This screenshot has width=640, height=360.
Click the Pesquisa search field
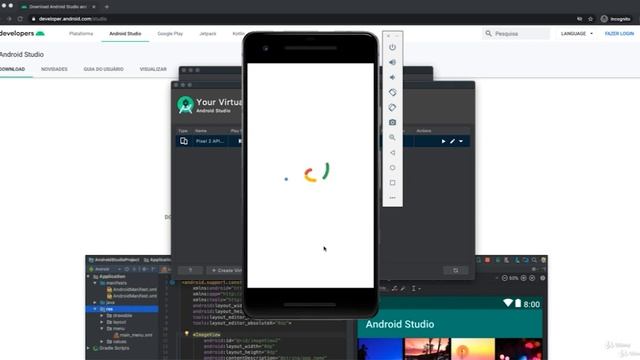[516, 33]
